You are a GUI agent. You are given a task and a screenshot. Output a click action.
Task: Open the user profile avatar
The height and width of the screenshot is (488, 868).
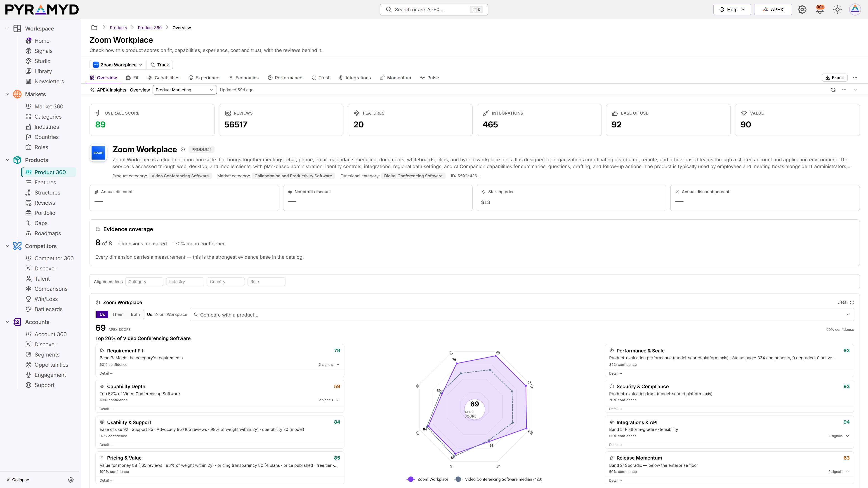(855, 9)
